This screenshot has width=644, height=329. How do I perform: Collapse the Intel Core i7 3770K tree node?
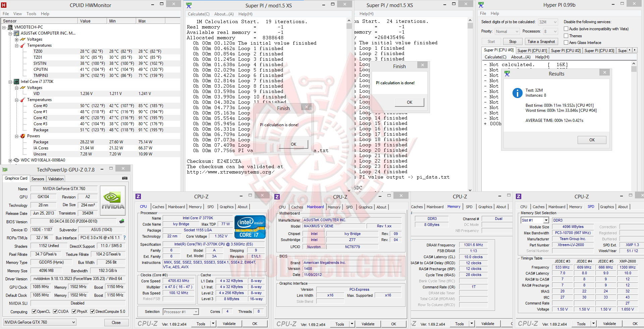(10, 82)
